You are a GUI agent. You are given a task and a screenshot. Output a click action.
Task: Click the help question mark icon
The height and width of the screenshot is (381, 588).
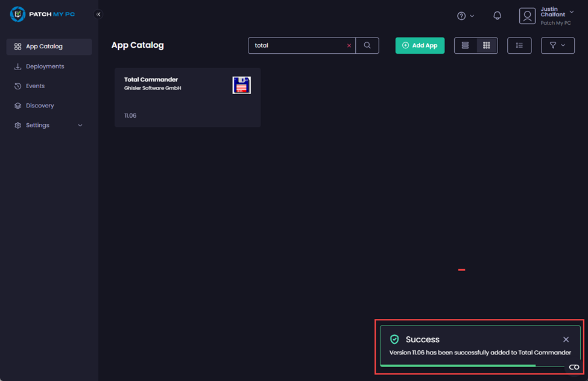coord(461,16)
